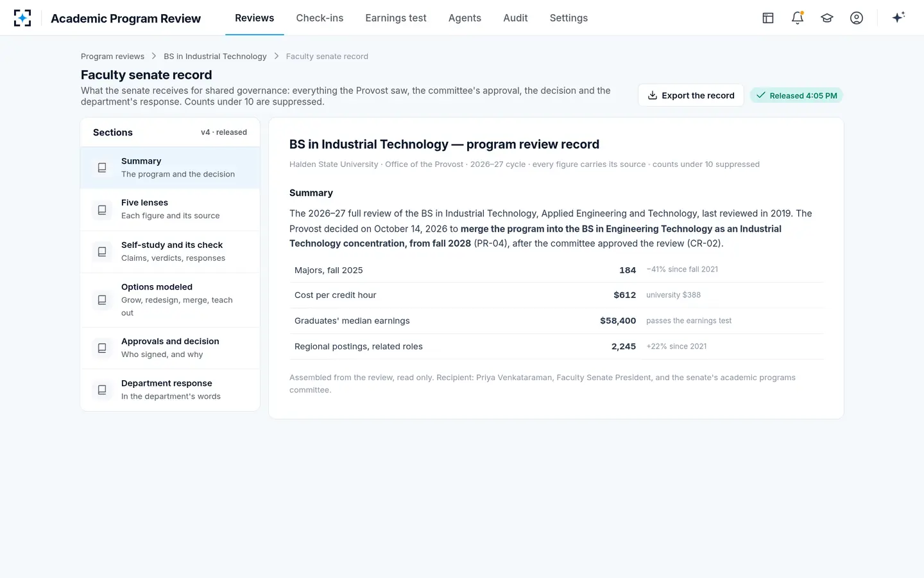Image resolution: width=924 pixels, height=578 pixels.
Task: Open the Options modeled section
Action: [x=170, y=300]
